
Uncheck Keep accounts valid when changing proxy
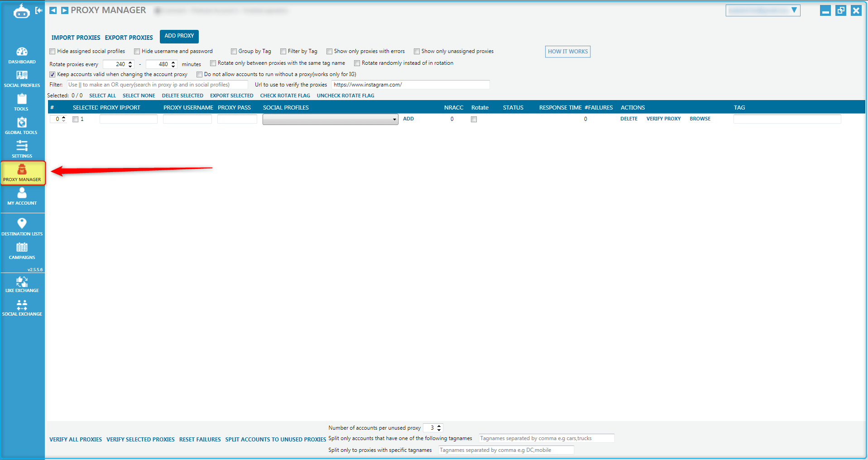point(53,75)
